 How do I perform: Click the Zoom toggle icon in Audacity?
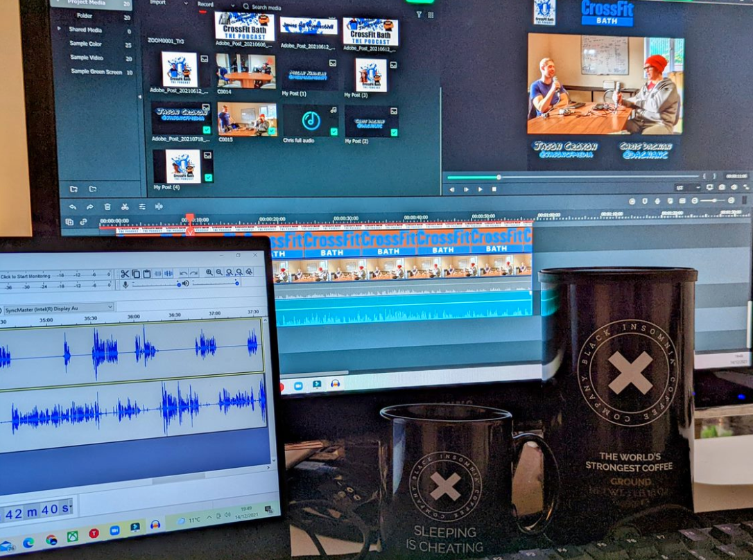[x=249, y=272]
